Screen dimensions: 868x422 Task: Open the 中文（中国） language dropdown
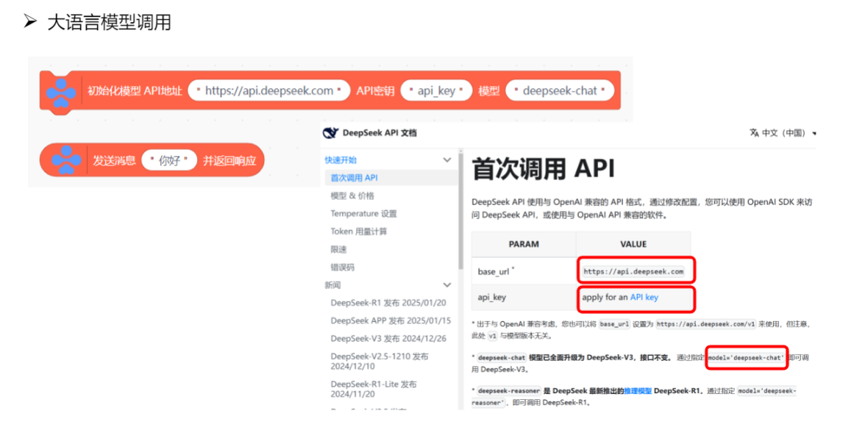point(783,133)
